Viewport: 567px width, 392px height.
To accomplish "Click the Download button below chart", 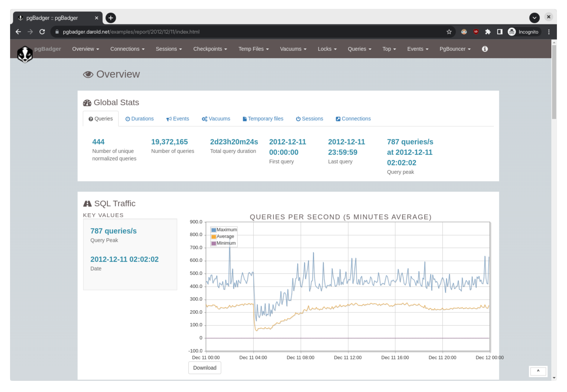I will coord(204,368).
